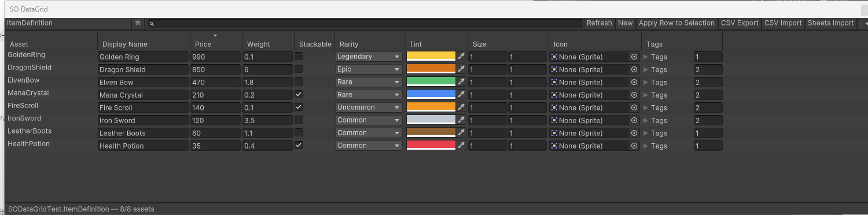This screenshot has height=215, width=868.
Task: Open sprite picker circle for Iron Sword icon
Action: (634, 120)
